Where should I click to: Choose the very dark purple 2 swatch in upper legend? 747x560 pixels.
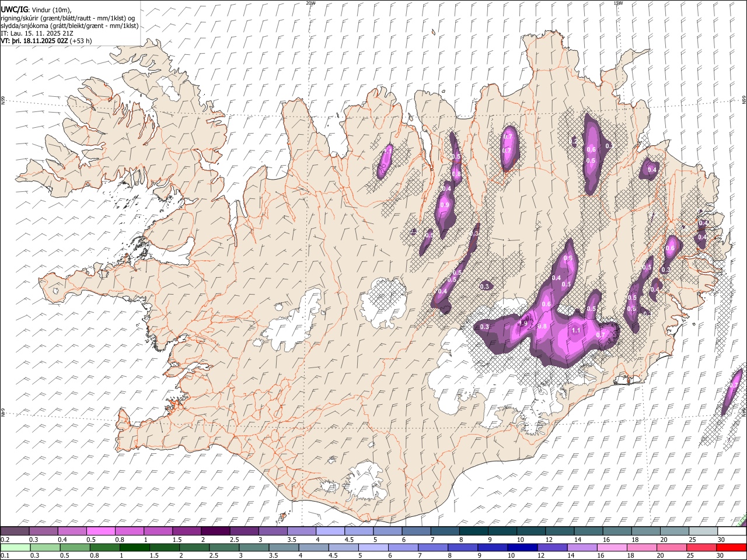click(x=215, y=531)
